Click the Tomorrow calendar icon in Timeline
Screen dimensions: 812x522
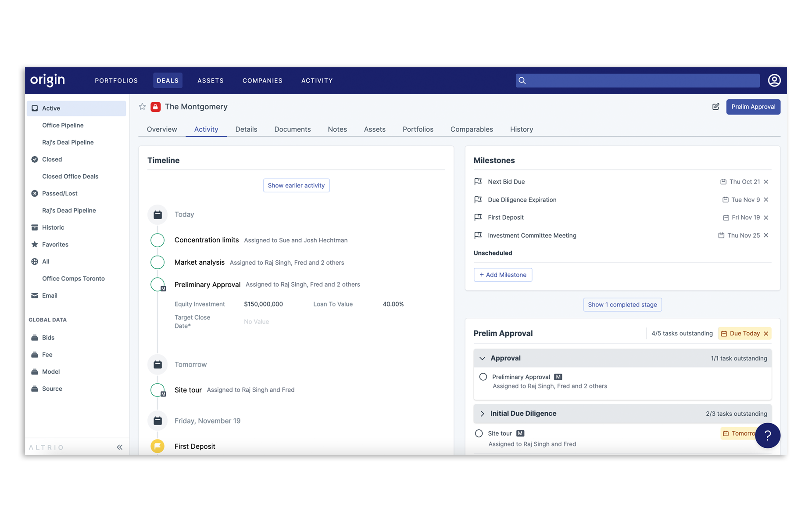tap(157, 364)
